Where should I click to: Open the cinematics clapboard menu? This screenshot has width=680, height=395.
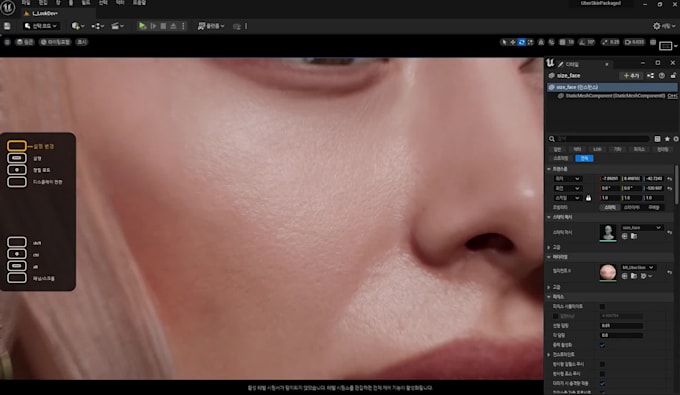(117, 26)
